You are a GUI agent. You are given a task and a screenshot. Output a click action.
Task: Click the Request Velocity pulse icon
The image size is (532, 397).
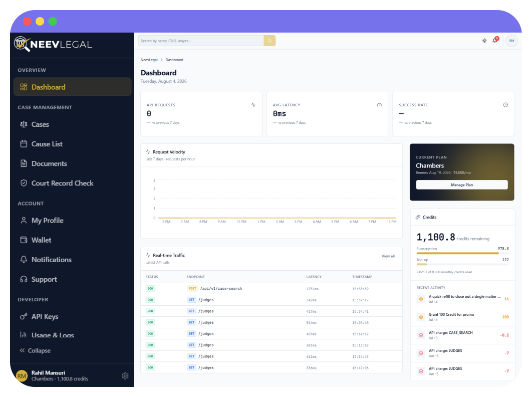[148, 152]
